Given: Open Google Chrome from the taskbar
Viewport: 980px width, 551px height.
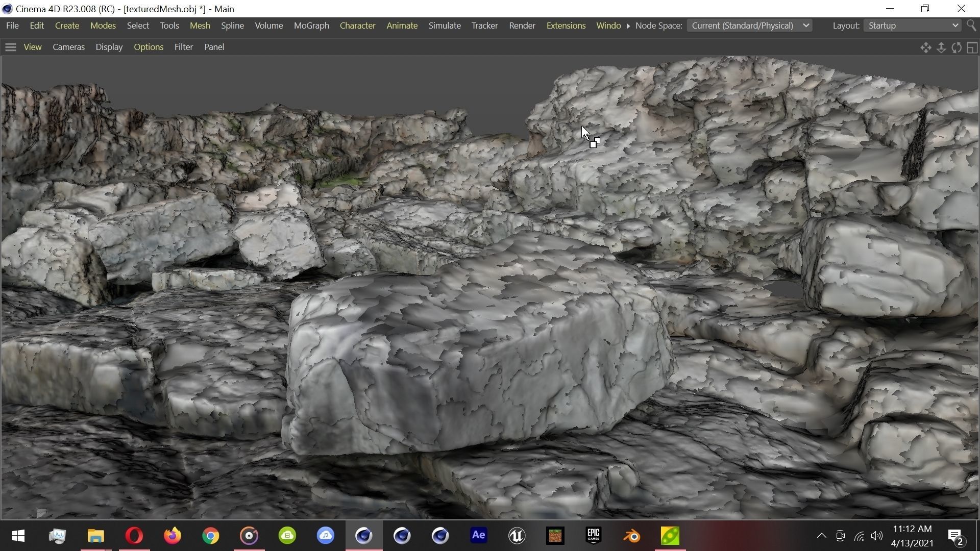Looking at the screenshot, I should [x=211, y=536].
